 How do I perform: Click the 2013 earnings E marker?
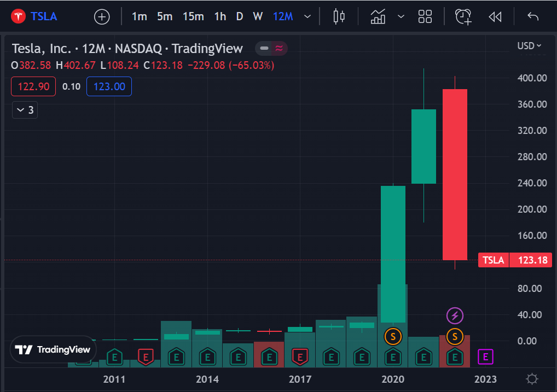[x=176, y=357]
